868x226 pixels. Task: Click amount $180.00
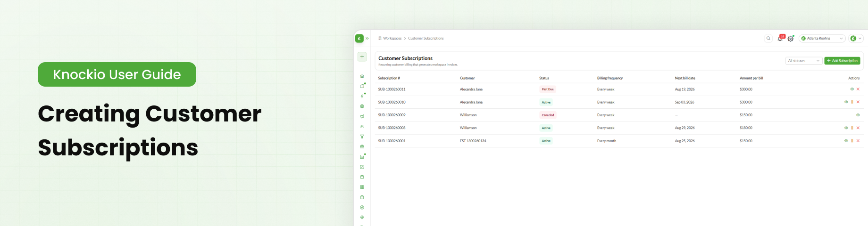[746, 128]
